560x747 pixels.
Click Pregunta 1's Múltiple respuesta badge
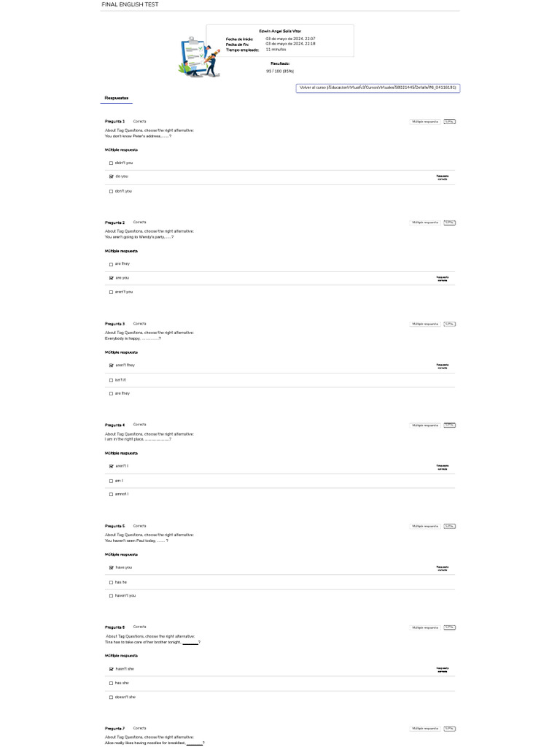pyautogui.click(x=425, y=121)
